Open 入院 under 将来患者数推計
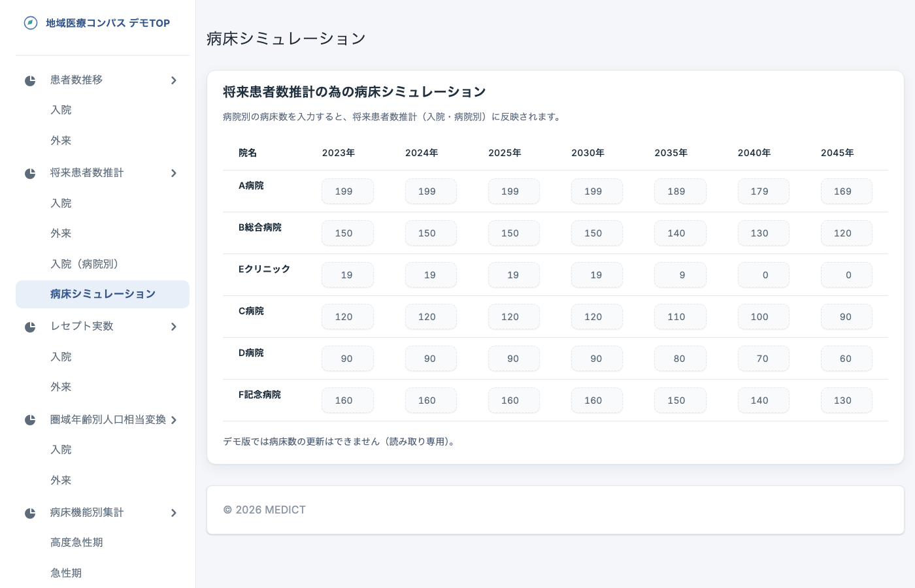The height and width of the screenshot is (588, 915). (x=103, y=203)
